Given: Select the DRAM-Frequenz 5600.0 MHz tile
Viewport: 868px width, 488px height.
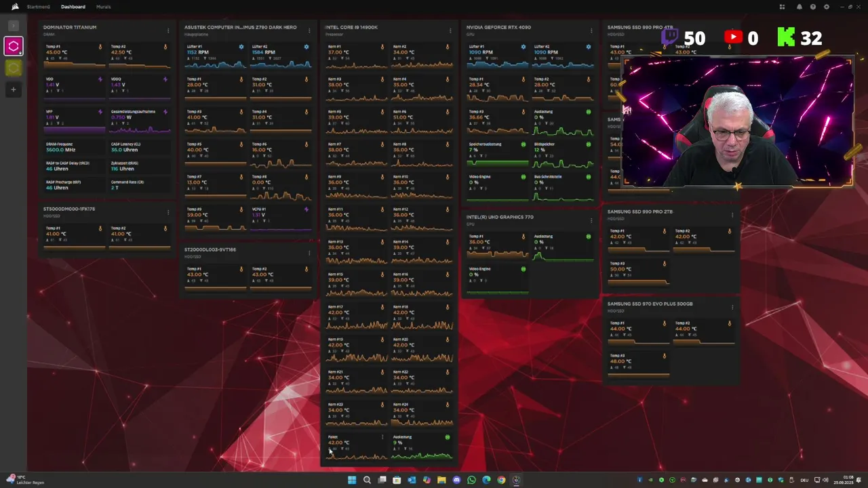Looking at the screenshot, I should click(x=74, y=147).
